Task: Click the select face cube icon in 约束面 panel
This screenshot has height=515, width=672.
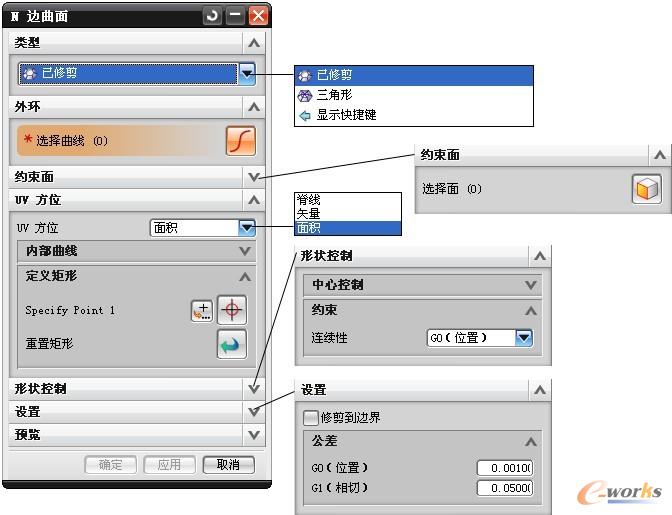Action: [646, 189]
